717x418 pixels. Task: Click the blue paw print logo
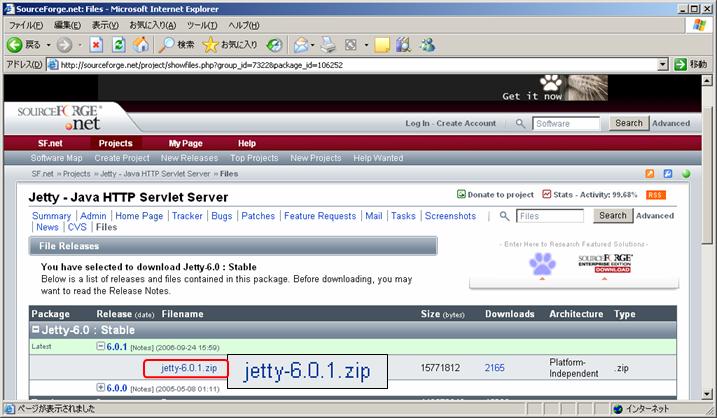[542, 264]
